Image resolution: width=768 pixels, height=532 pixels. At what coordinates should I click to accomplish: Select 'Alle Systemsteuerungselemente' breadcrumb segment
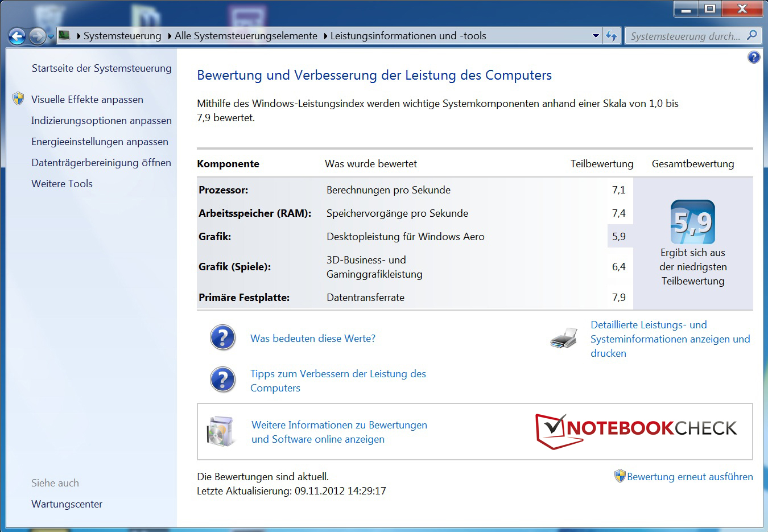[x=246, y=36]
